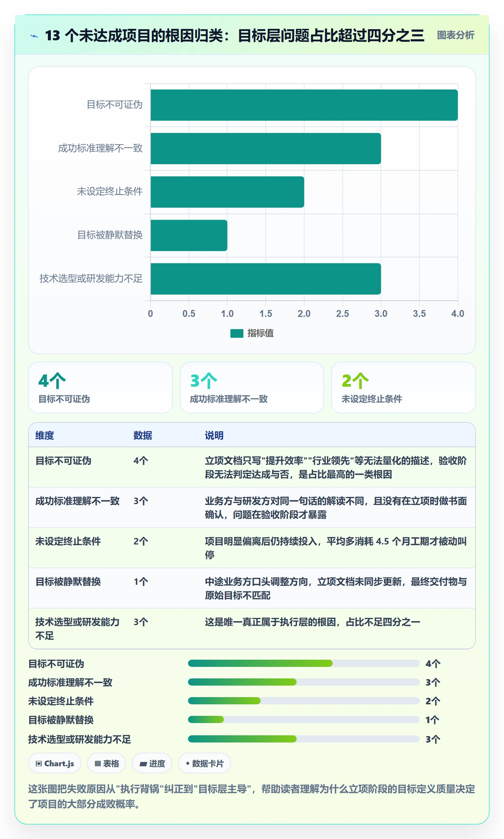Click the 成功标准理解不一致 progress bar
This screenshot has height=839, width=504.
[304, 682]
